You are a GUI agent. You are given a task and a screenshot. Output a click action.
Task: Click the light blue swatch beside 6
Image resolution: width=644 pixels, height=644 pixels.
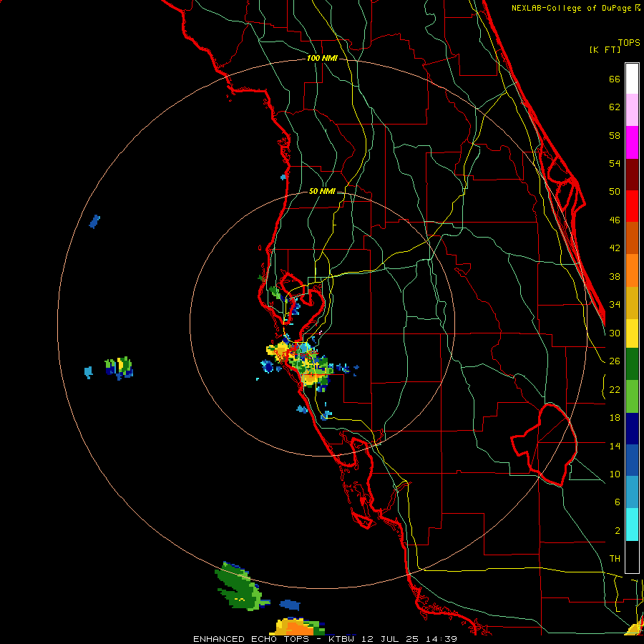pos(632,492)
